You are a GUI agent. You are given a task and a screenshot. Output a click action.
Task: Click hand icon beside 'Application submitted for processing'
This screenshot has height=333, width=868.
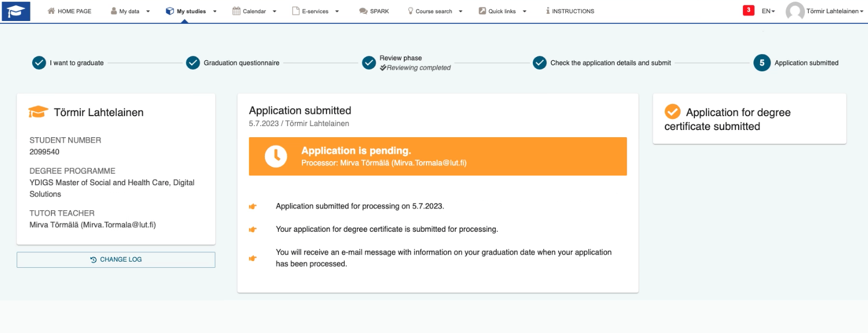tap(253, 206)
